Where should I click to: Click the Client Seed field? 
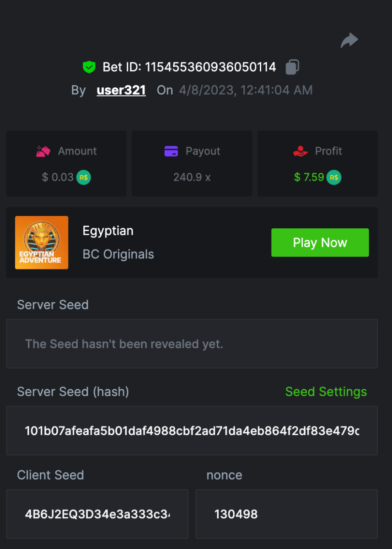pos(97,514)
